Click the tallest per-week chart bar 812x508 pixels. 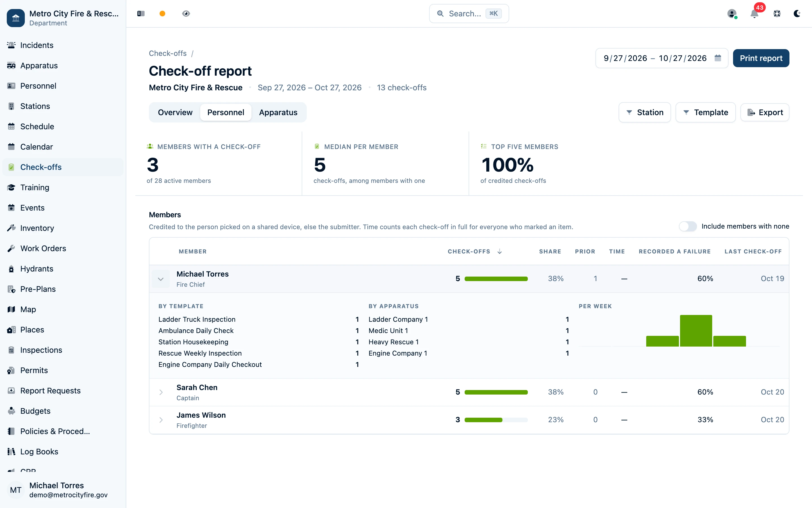(696, 330)
